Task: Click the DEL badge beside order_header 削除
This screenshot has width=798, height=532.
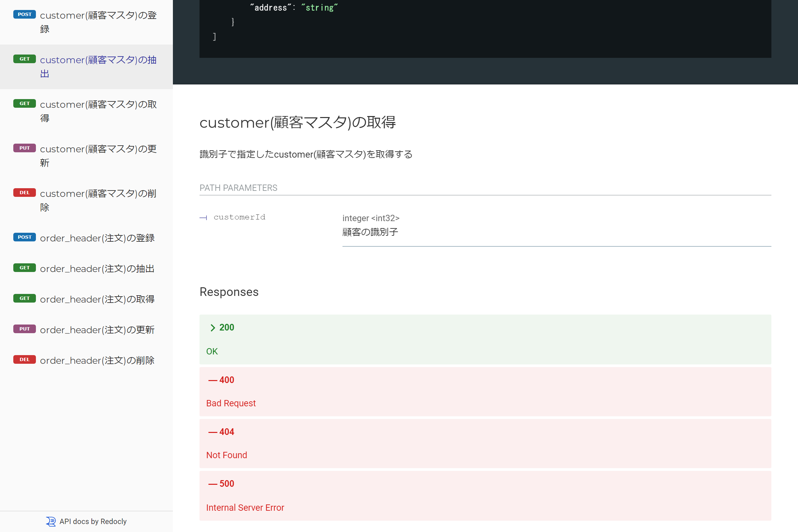Action: pyautogui.click(x=24, y=359)
